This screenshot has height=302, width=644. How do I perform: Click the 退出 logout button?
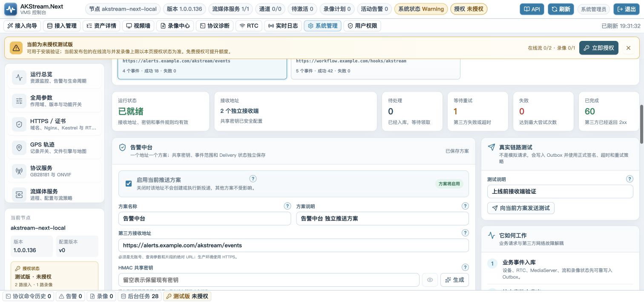tap(627, 9)
